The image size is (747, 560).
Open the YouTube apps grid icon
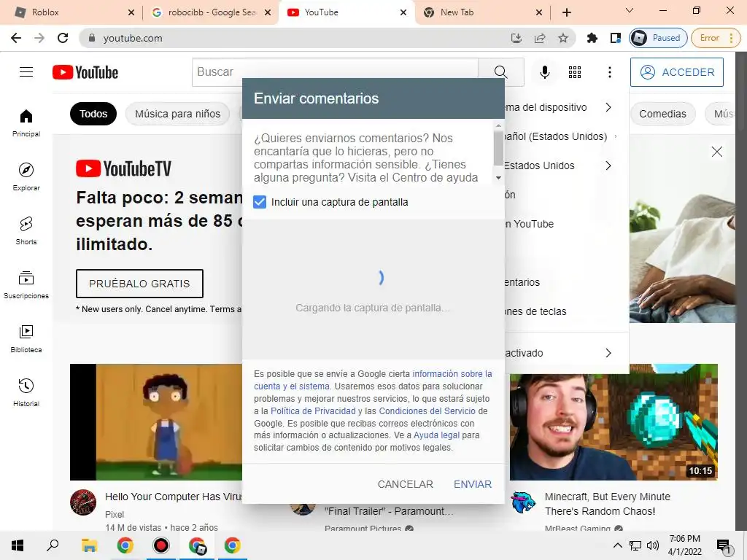tap(575, 72)
